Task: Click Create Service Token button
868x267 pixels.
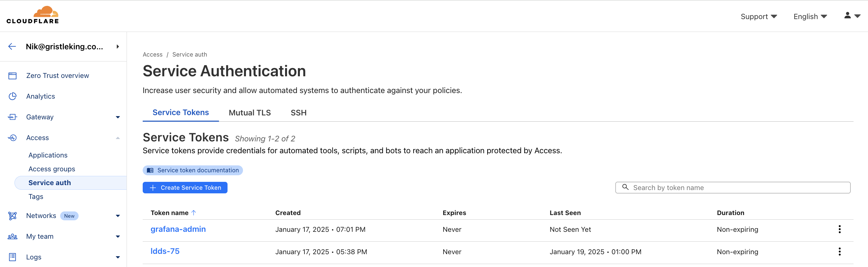Action: (185, 188)
